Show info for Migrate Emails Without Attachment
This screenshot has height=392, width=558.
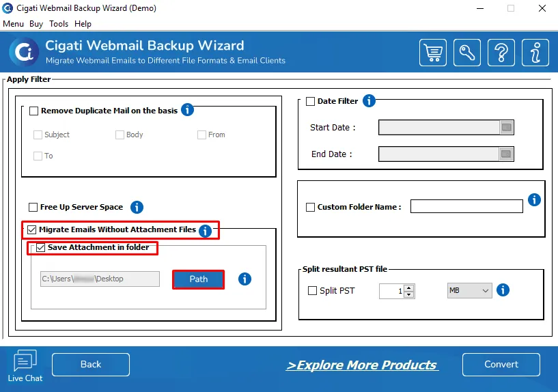tap(205, 231)
